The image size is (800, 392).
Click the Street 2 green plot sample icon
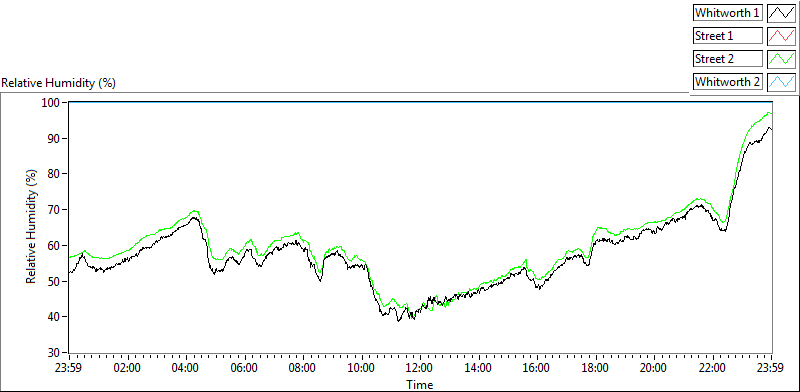point(782,59)
